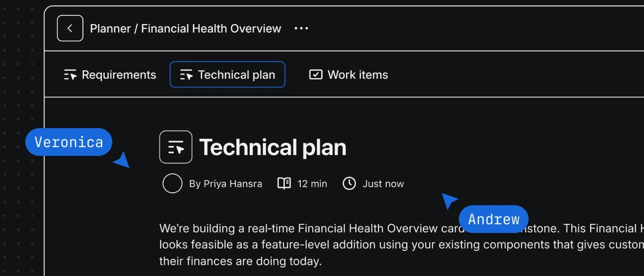Open the three-dot more options menu
Viewport: 644px width, 276px height.
301,28
